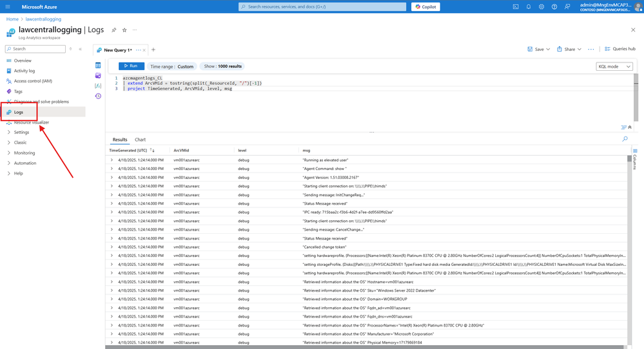The image size is (644, 349).
Task: Click the ArcVMid column header
Action: coord(181,151)
